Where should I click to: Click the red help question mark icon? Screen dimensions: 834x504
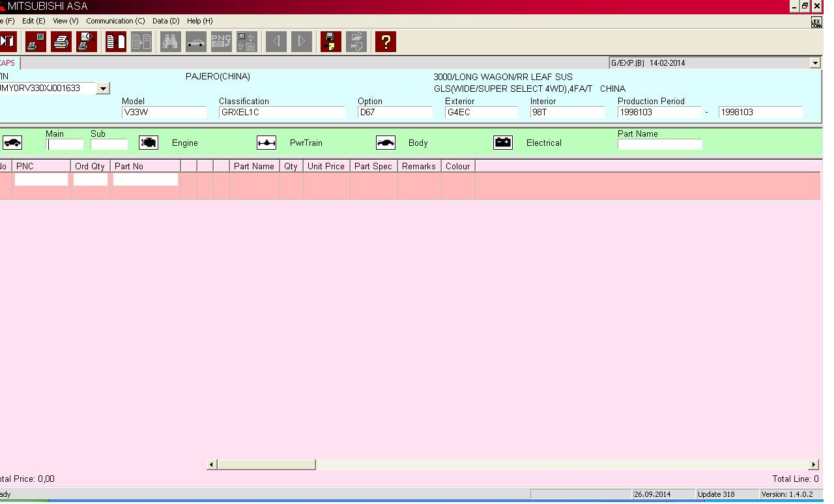(x=385, y=42)
